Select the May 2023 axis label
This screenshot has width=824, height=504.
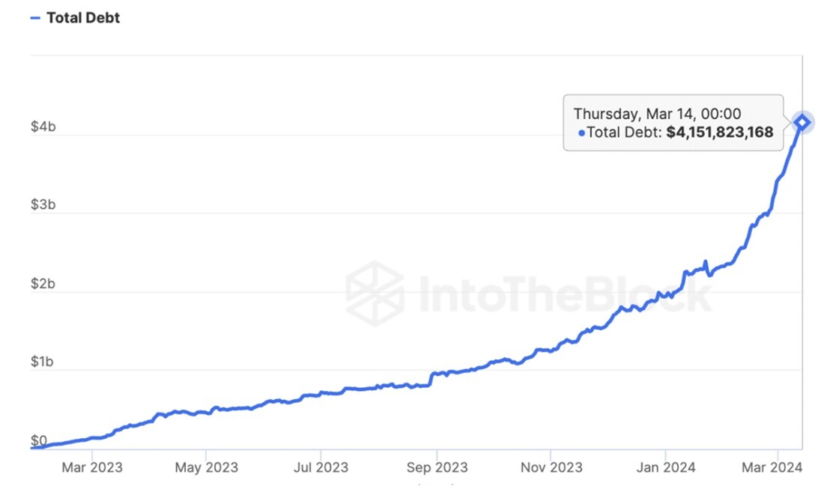click(206, 467)
